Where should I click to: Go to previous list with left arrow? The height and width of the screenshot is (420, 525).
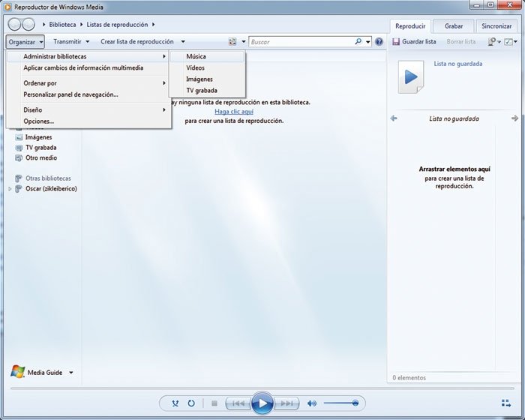394,118
